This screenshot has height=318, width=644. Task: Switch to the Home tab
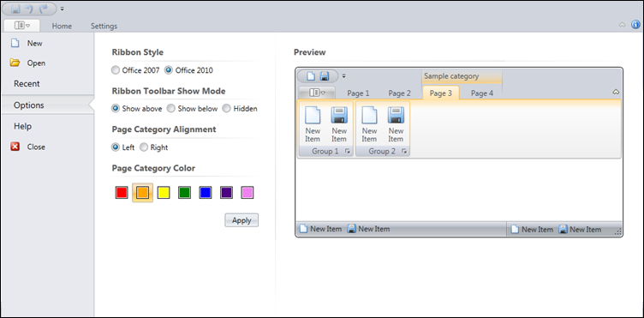click(62, 26)
